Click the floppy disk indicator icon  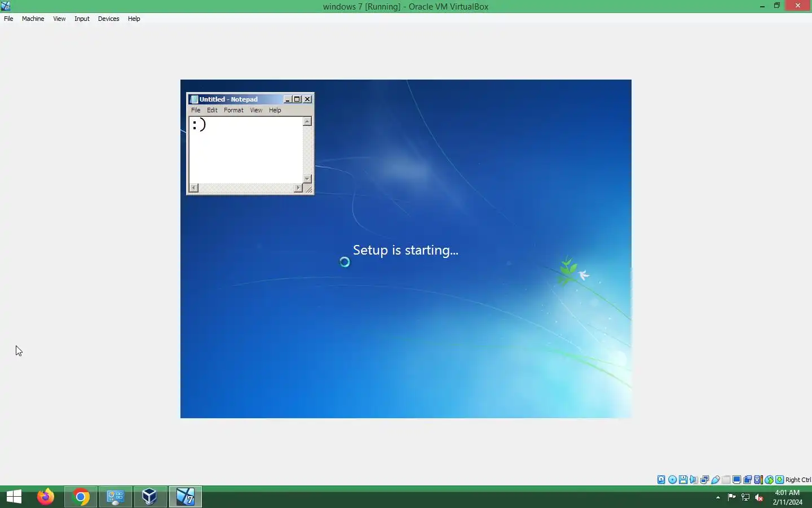click(x=683, y=480)
